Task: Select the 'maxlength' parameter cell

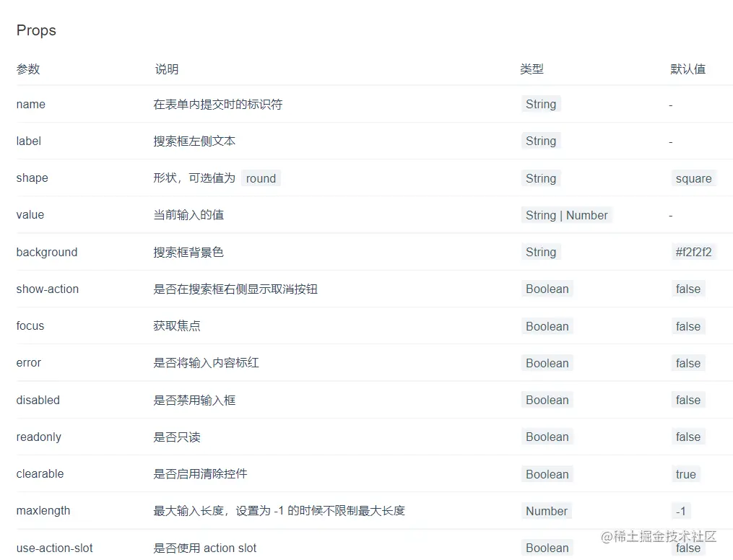Action: (43, 511)
